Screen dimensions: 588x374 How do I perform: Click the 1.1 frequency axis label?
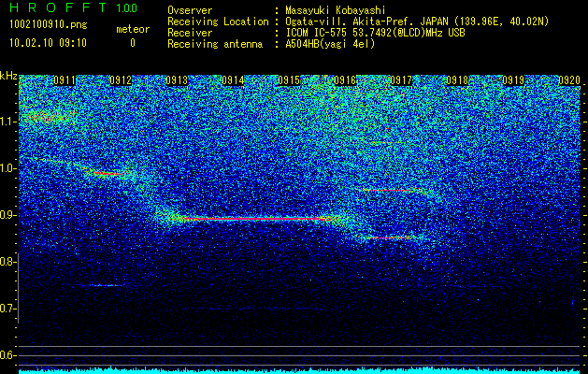coord(7,122)
